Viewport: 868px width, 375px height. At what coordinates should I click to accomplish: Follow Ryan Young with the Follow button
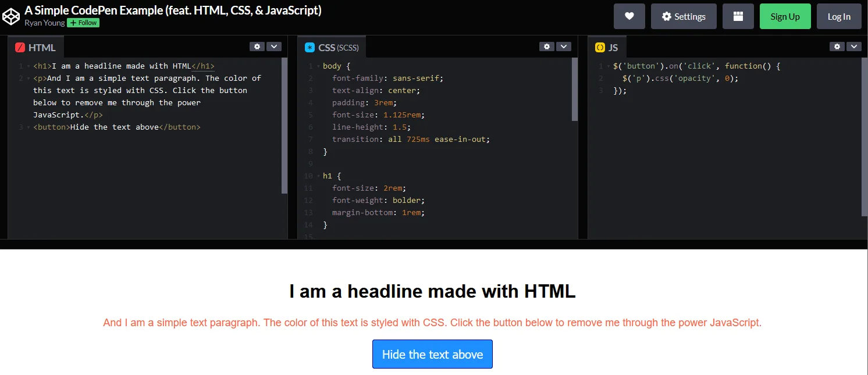tap(83, 23)
